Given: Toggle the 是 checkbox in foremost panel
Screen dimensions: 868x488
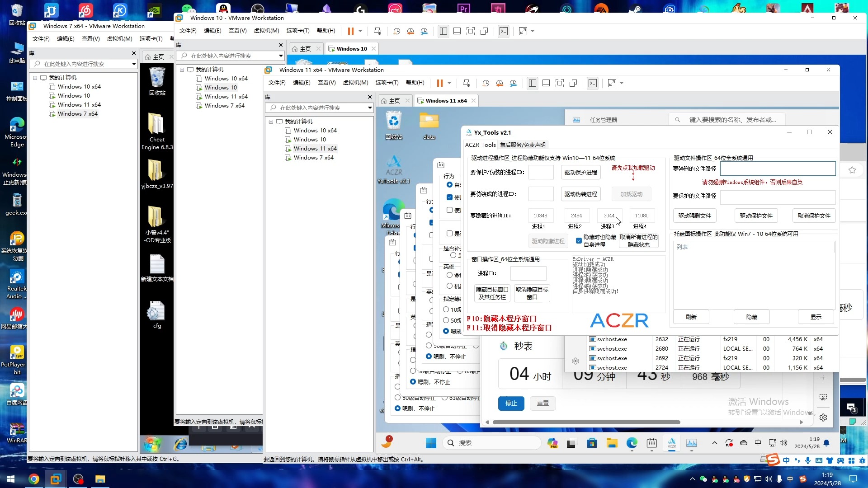Looking at the screenshot, I should (449, 234).
